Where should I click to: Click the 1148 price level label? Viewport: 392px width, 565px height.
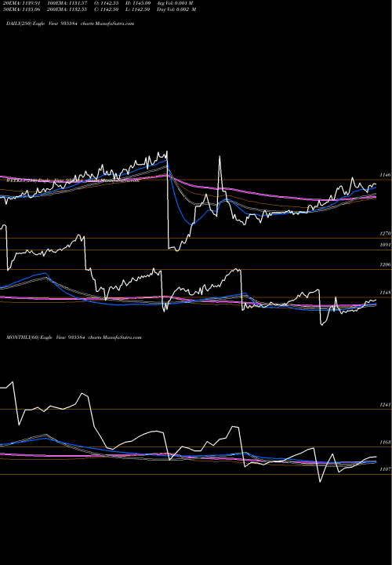386,293
